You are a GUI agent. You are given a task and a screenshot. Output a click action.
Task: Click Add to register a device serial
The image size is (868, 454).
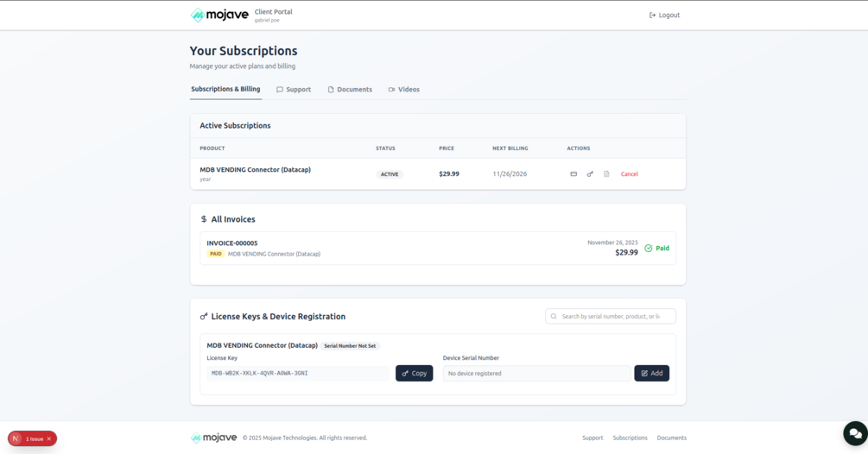click(651, 373)
